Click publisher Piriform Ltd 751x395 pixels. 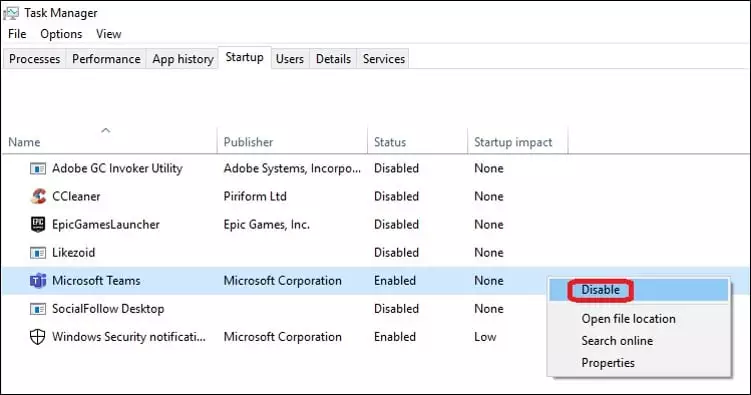(255, 196)
